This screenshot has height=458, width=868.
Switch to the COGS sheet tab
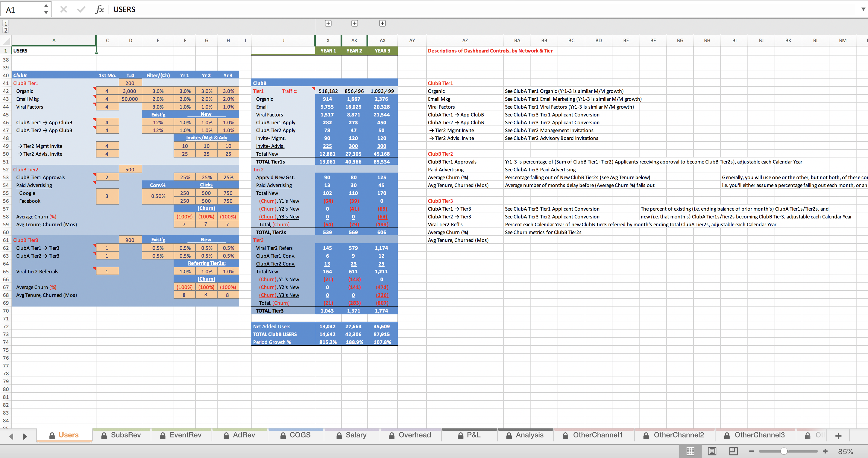point(296,435)
